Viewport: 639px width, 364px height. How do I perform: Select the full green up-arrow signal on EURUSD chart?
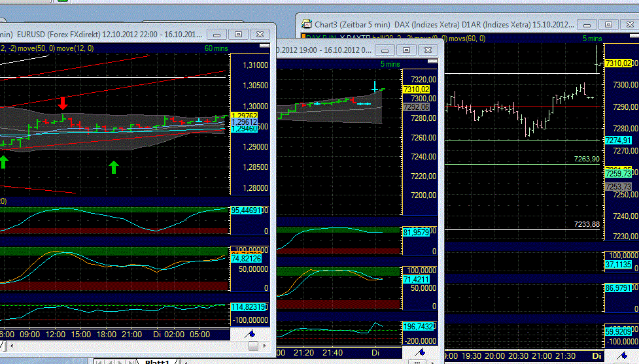114,167
